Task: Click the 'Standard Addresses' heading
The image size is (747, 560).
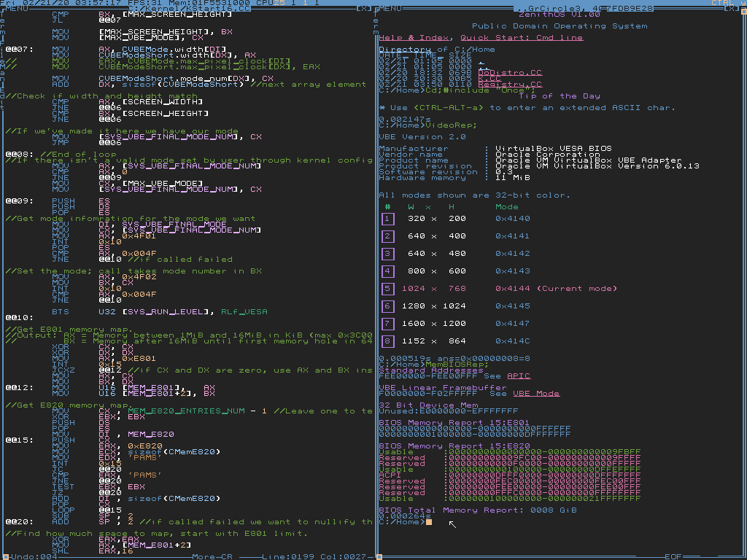Action: pos(431,370)
